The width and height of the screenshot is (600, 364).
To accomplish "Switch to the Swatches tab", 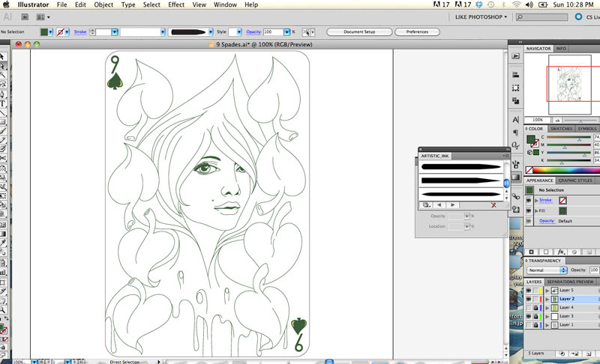I will (561, 129).
